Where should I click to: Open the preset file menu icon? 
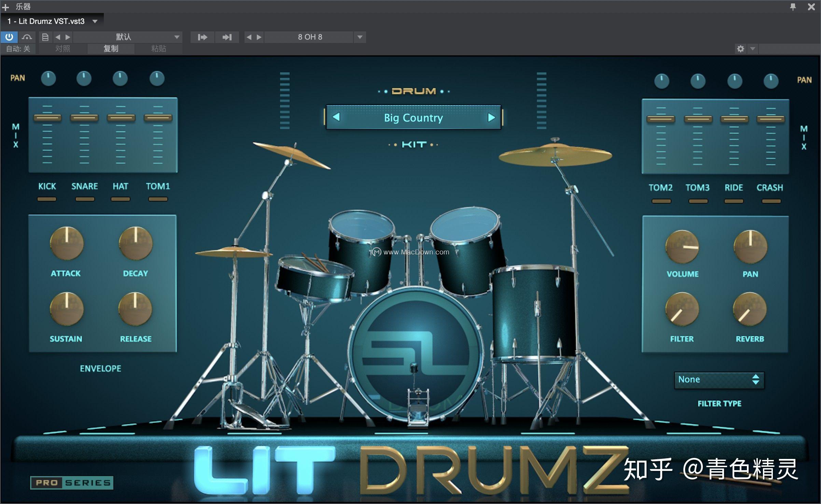pyautogui.click(x=45, y=37)
